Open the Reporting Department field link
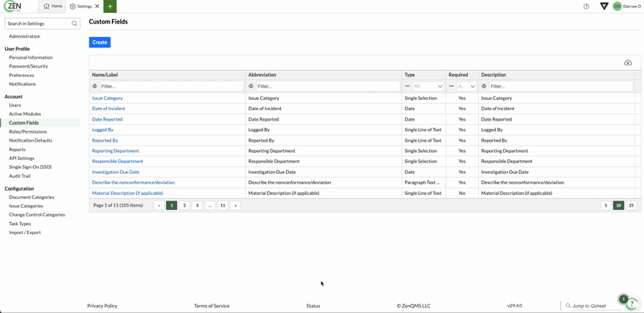 (x=115, y=150)
